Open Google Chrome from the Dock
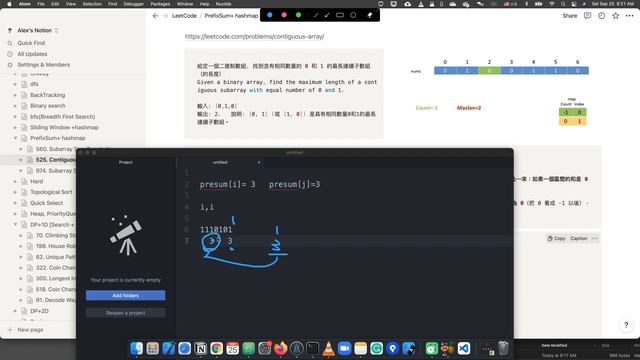The width and height of the screenshot is (640, 360). coord(216,348)
